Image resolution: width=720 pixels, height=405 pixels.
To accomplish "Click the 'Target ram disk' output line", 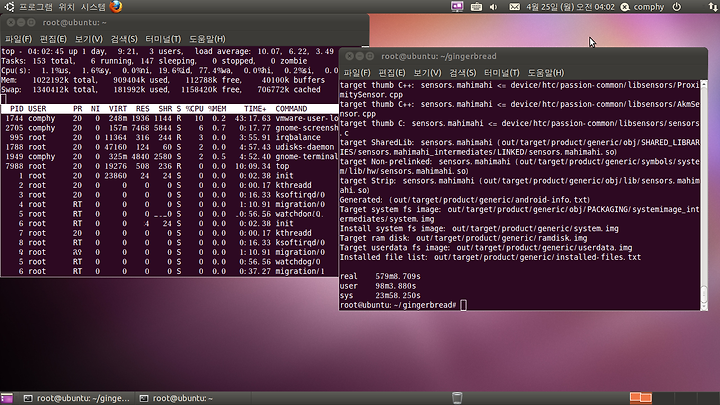I will 463,238.
